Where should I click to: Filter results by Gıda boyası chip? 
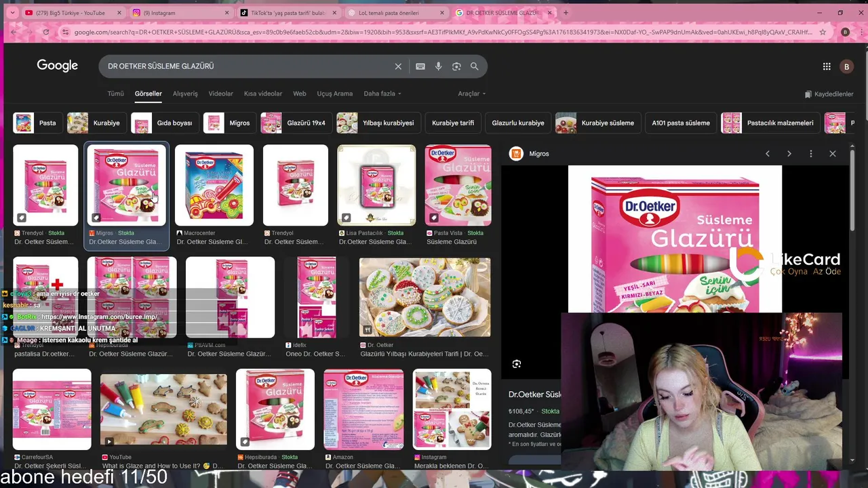tap(165, 123)
